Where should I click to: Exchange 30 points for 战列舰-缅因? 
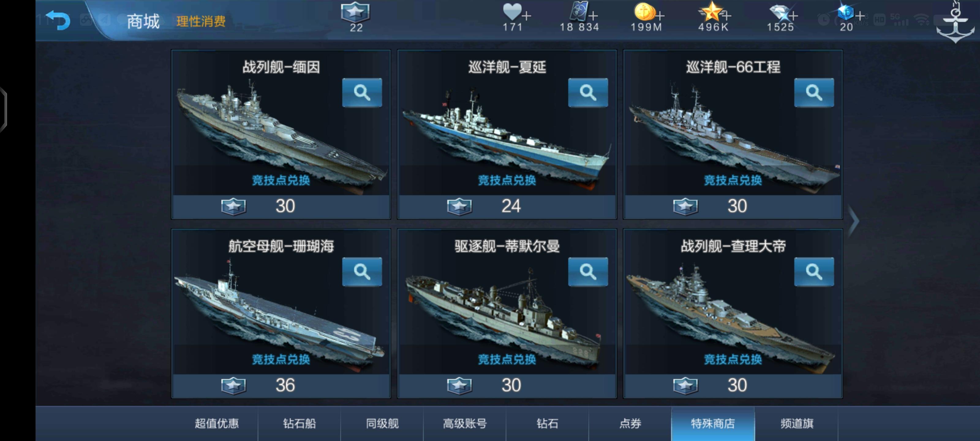point(281,207)
